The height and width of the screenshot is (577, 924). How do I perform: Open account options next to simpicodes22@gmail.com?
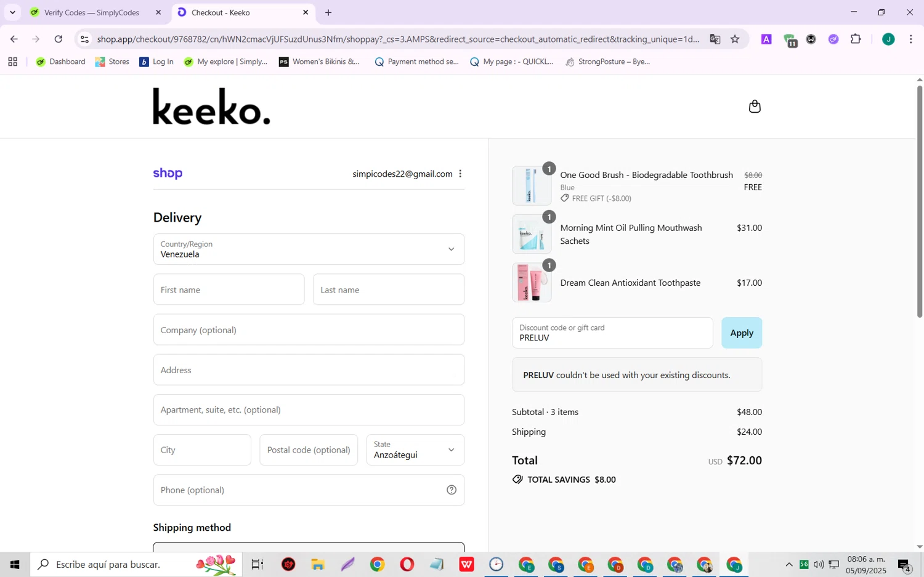[460, 174]
